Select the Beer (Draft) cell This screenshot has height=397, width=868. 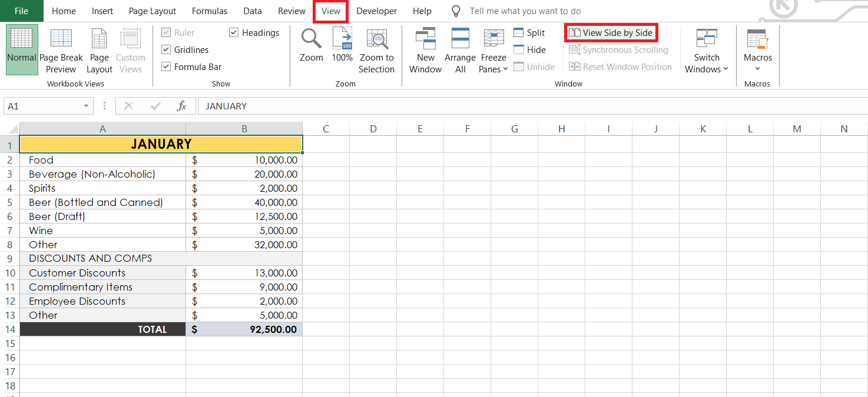102,216
